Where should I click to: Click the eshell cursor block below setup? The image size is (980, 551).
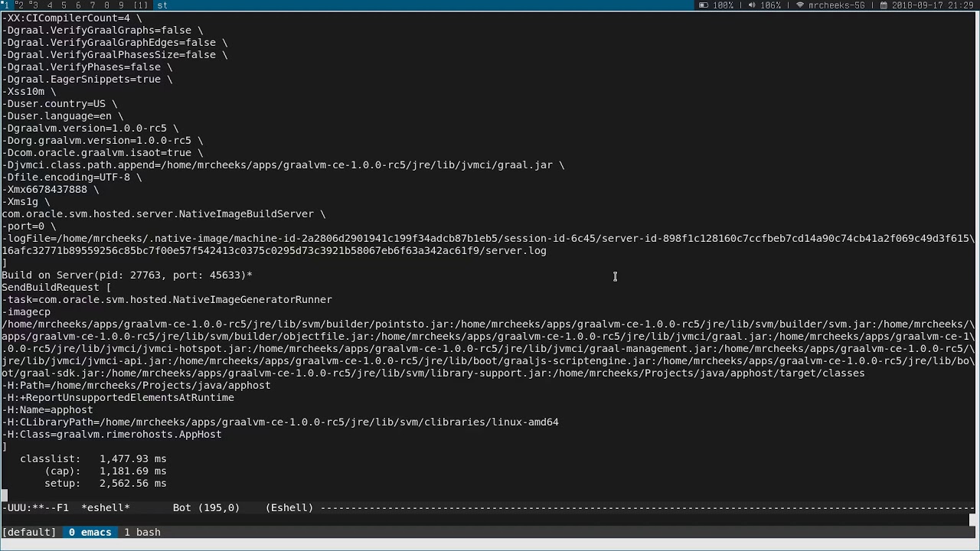[x=5, y=495]
